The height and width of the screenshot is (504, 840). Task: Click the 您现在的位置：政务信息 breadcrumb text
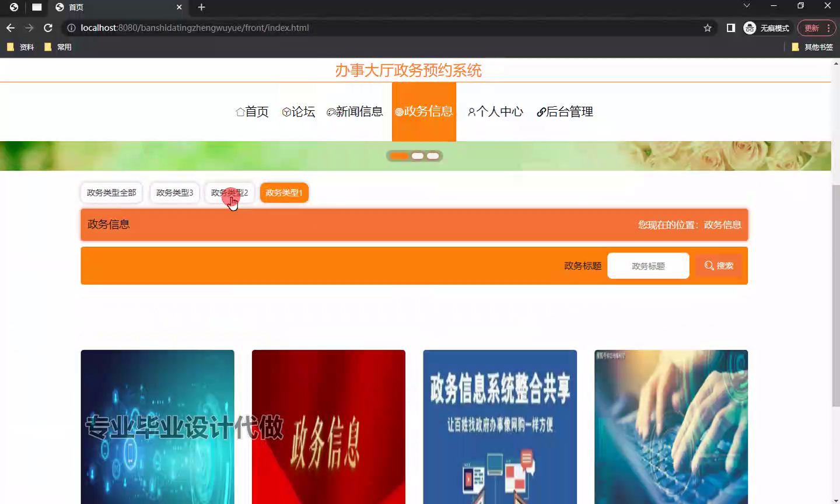(689, 225)
